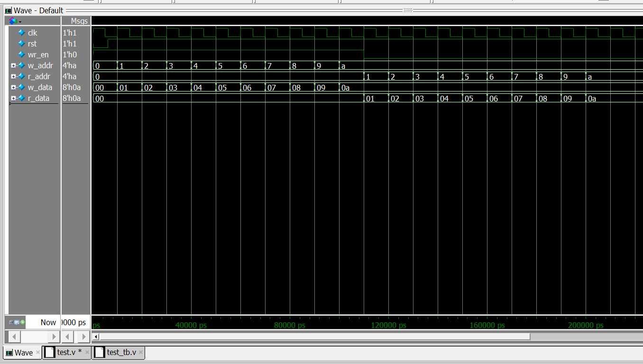Close the test_tb.v tab
The image size is (643, 364).
[141, 353]
